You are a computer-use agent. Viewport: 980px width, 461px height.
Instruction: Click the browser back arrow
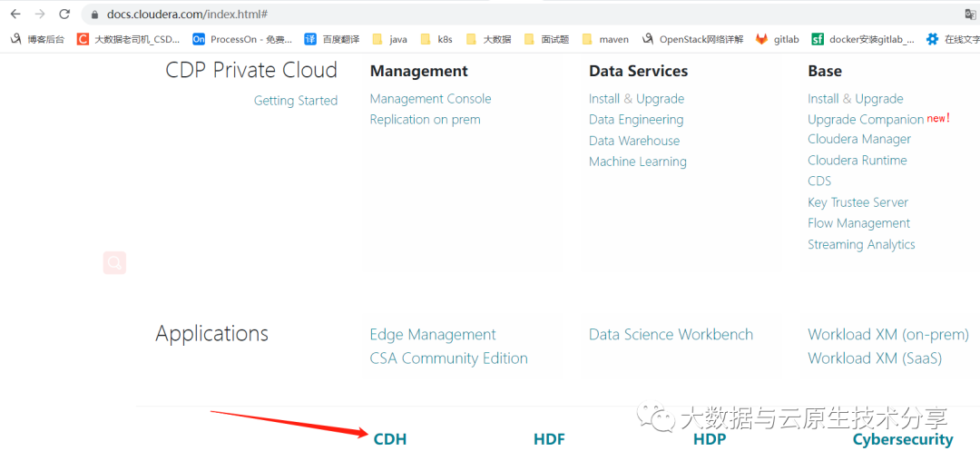[15, 15]
